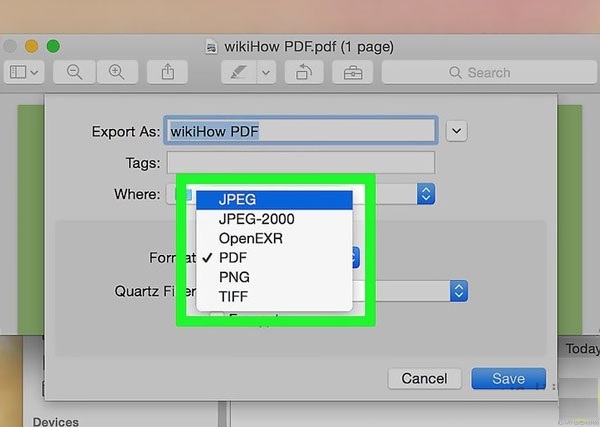Click the rotate page icon
Viewport: 600px width, 427px height.
pyautogui.click(x=302, y=72)
